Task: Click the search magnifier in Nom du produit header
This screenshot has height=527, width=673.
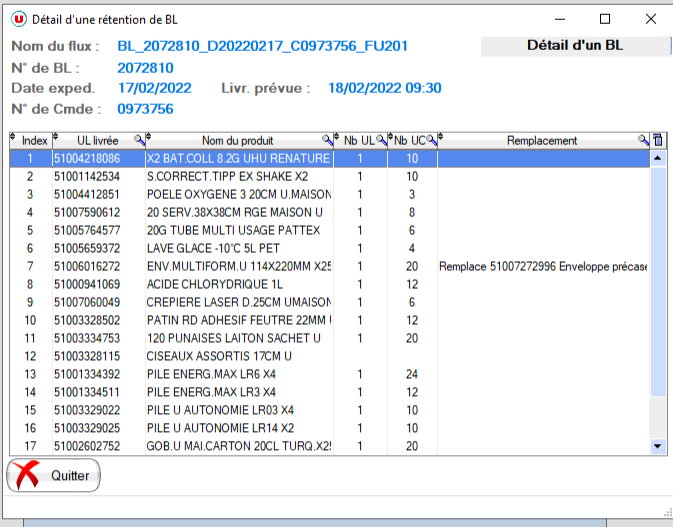Action: [327, 141]
